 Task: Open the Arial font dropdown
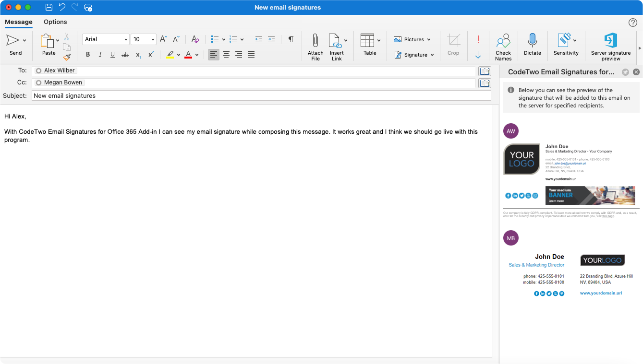click(x=126, y=39)
